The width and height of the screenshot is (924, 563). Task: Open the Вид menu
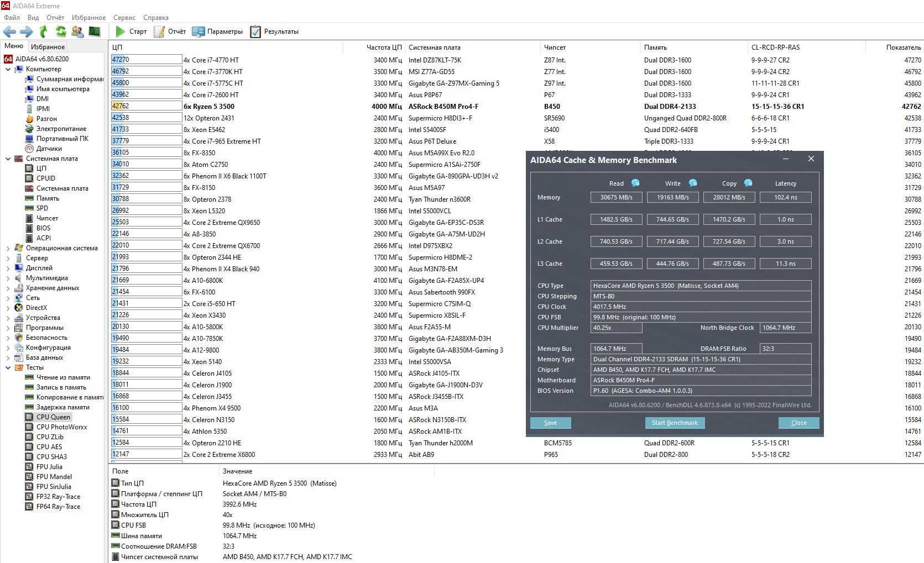click(x=33, y=18)
